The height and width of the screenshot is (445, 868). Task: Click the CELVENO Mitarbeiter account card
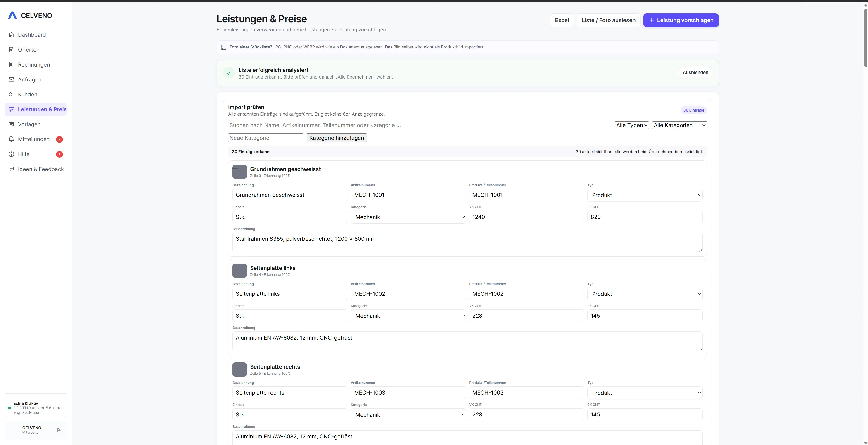[36, 430]
